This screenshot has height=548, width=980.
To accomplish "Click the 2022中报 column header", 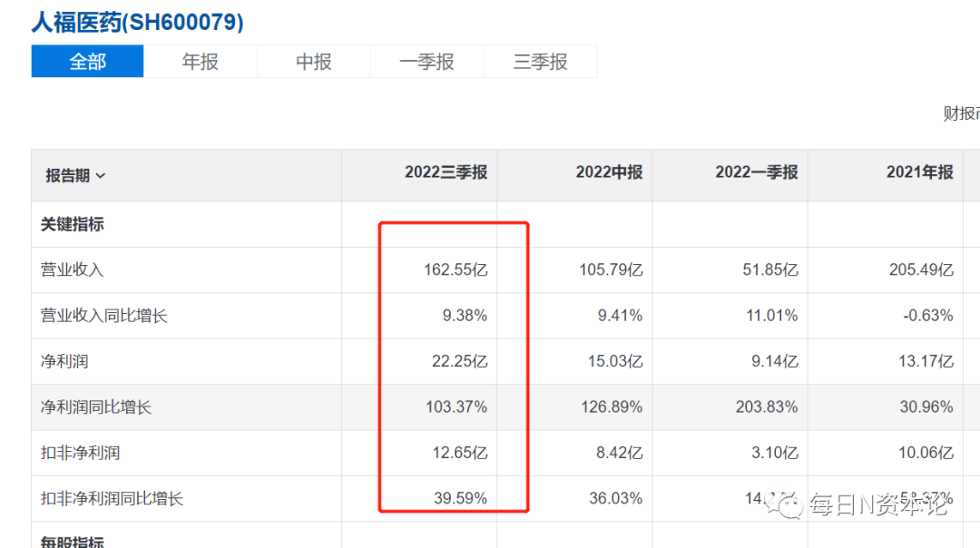I will click(609, 171).
